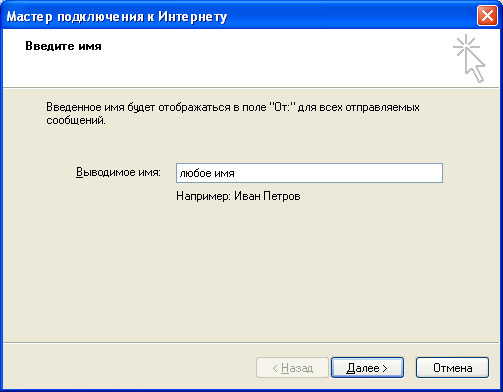Click the underlined 'Д' in Далее
Screen dimensions: 503x392
[350, 368]
